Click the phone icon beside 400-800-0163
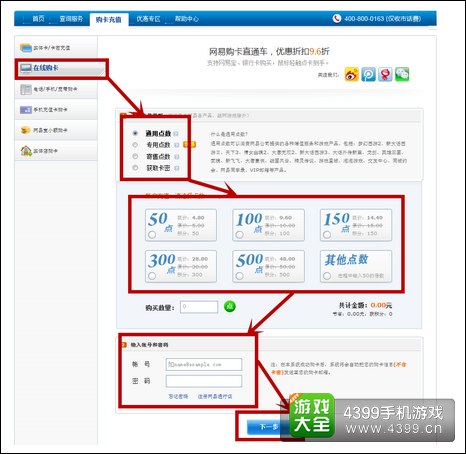This screenshot has width=466, height=454. 337,18
